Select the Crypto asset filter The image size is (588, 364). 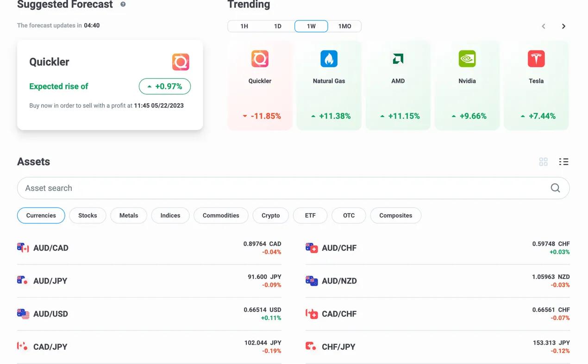click(x=271, y=216)
